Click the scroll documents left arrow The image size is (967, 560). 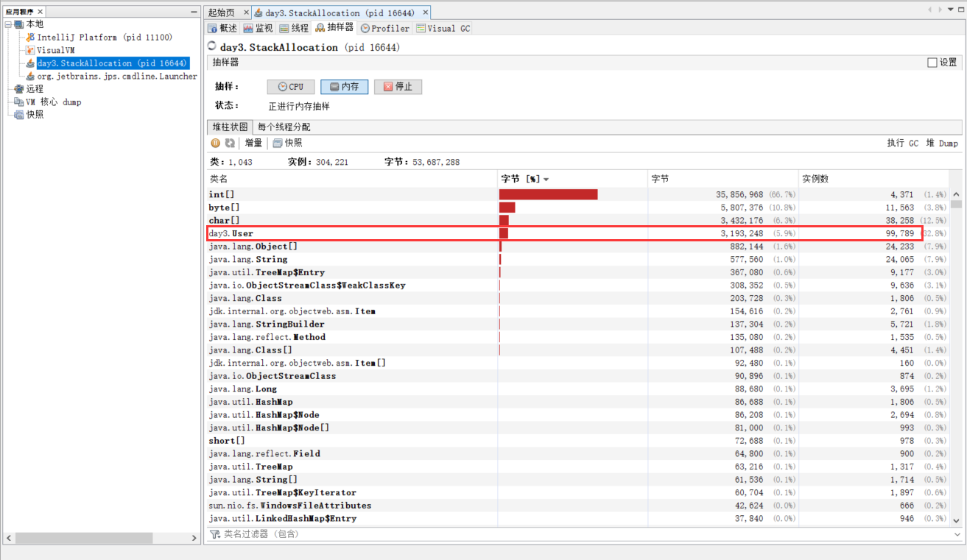click(x=930, y=10)
